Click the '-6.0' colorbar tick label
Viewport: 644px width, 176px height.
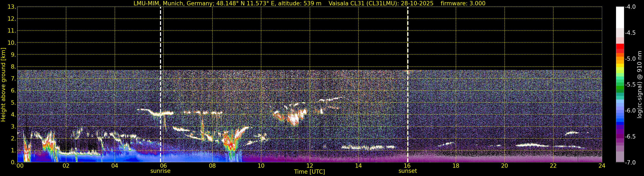pyautogui.click(x=630, y=111)
